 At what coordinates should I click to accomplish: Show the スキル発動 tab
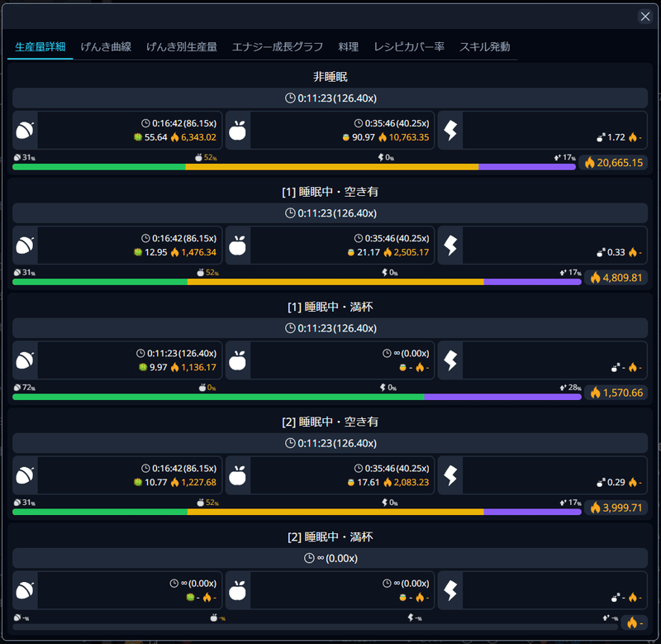coord(484,47)
